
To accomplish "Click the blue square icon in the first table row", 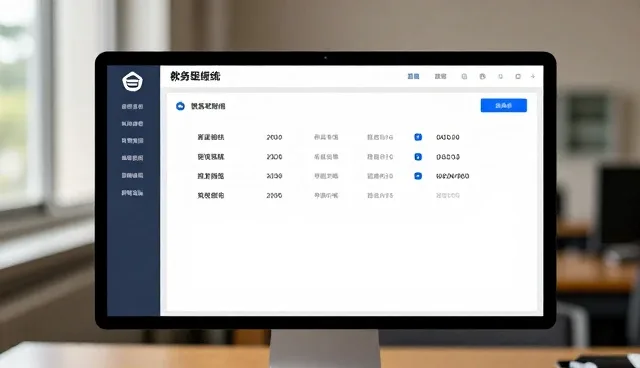I will click(x=418, y=137).
